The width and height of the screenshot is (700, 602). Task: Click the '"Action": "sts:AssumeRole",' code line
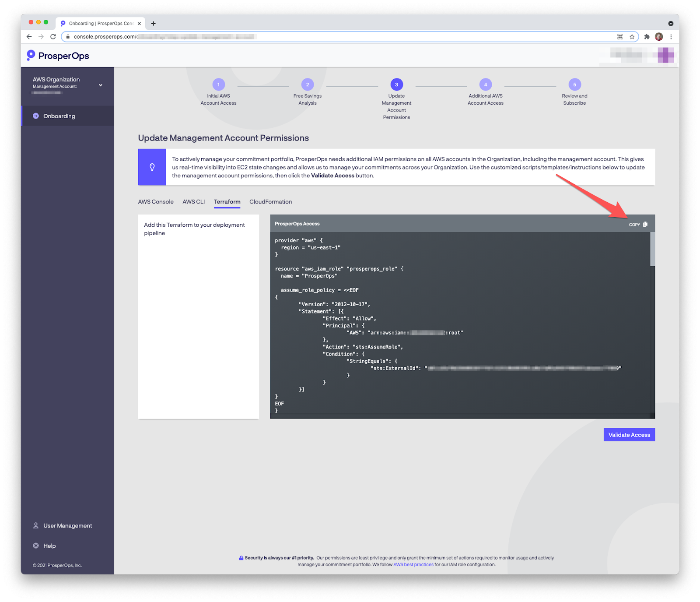click(x=363, y=347)
